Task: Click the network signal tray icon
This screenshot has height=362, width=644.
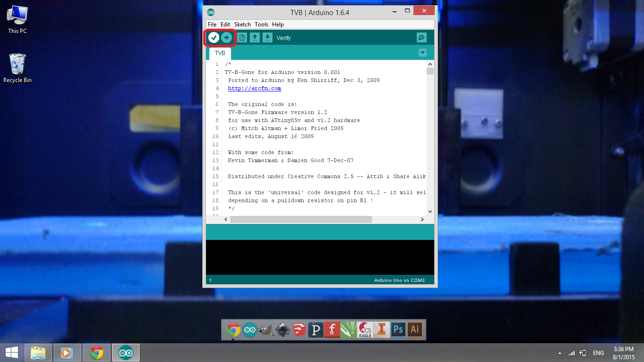Action: pos(571,353)
